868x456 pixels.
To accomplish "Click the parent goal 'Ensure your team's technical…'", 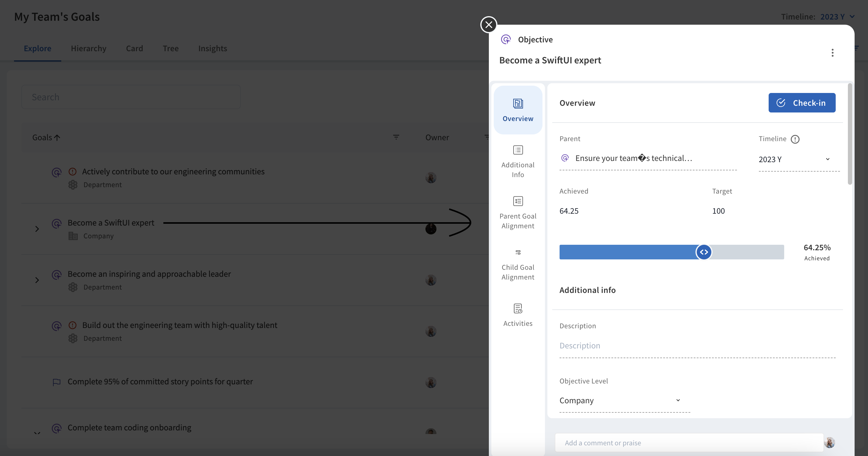I will (634, 158).
